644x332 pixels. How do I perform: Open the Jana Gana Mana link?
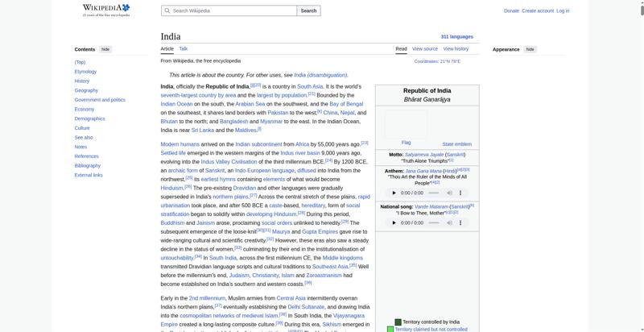click(x=423, y=171)
